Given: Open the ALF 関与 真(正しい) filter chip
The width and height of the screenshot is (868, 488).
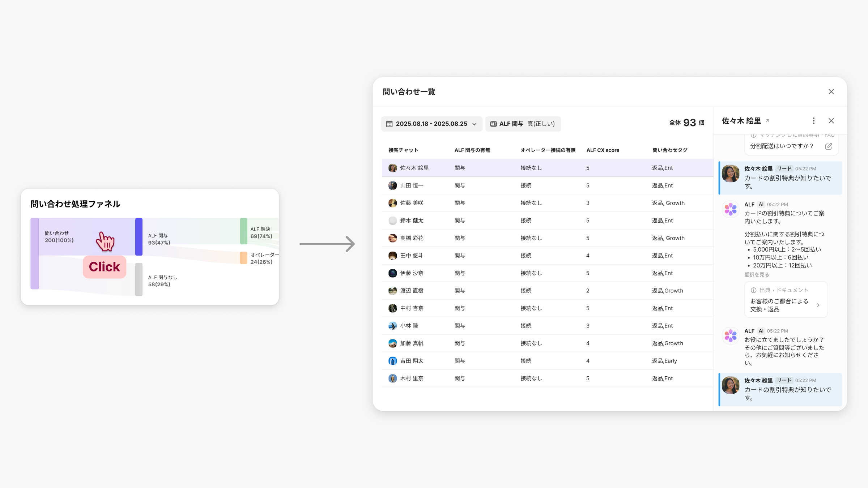Looking at the screenshot, I should (x=523, y=124).
